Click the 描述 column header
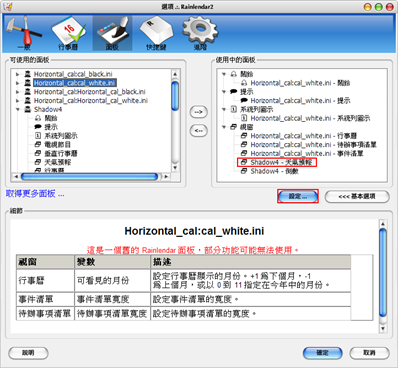398x368 pixels. click(x=250, y=262)
